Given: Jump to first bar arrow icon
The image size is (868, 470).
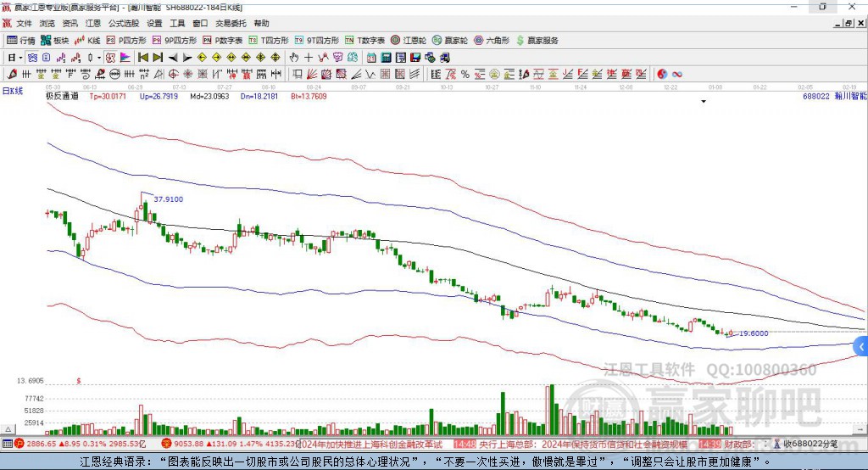Looking at the screenshot, I should tap(142, 58).
